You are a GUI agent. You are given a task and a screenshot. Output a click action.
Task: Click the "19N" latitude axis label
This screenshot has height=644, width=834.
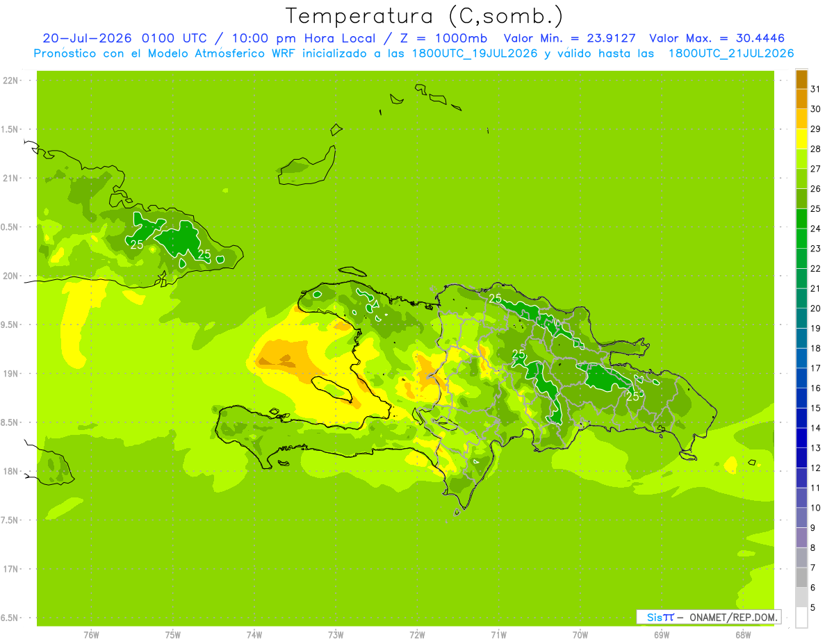pyautogui.click(x=12, y=374)
